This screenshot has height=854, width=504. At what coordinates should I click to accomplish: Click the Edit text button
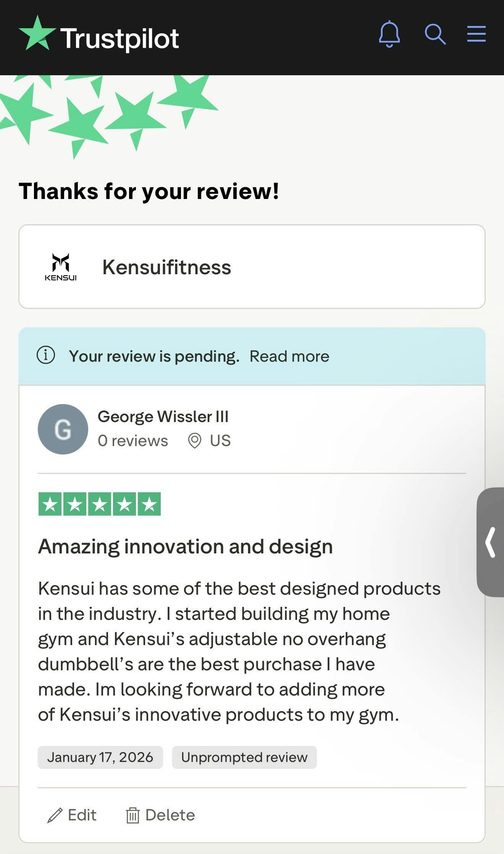pos(82,815)
